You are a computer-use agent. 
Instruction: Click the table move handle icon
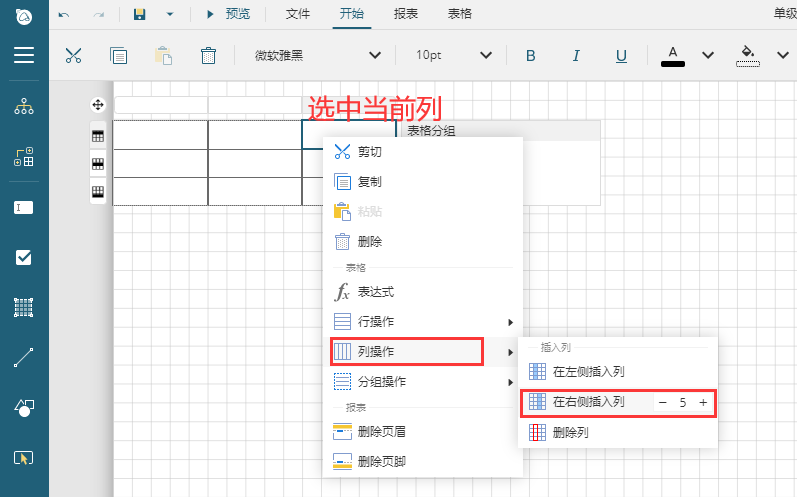(98, 105)
